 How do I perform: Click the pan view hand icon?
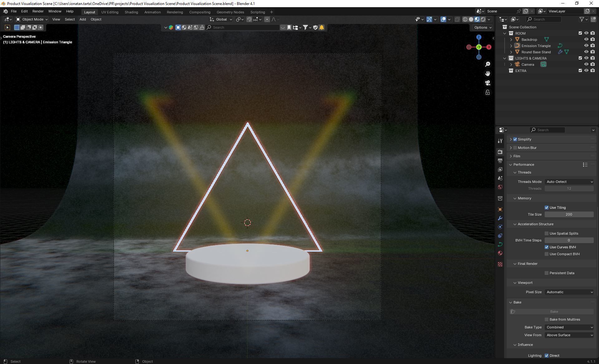(x=488, y=74)
